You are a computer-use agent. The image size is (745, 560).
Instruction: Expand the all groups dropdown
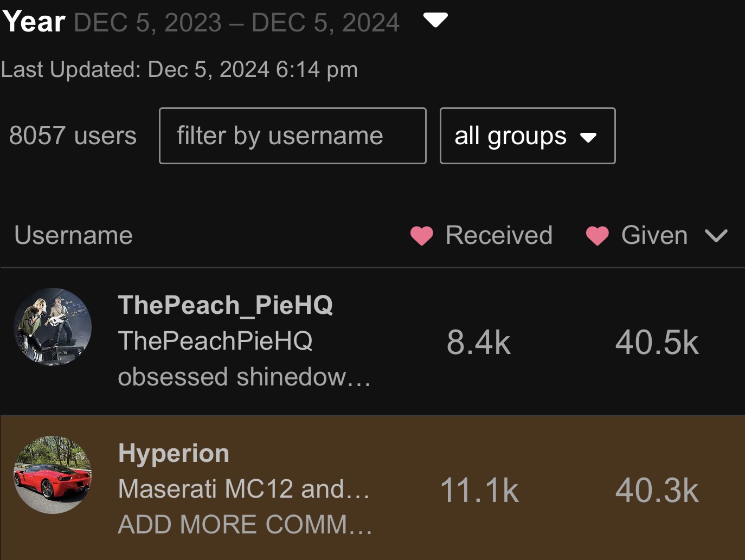(527, 136)
